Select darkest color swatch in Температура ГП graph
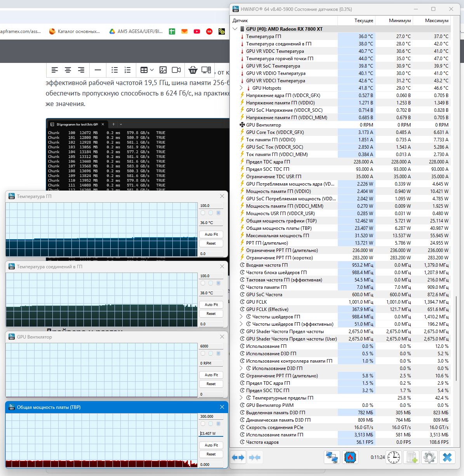The width and height of the screenshot is (464, 476). tap(218, 213)
